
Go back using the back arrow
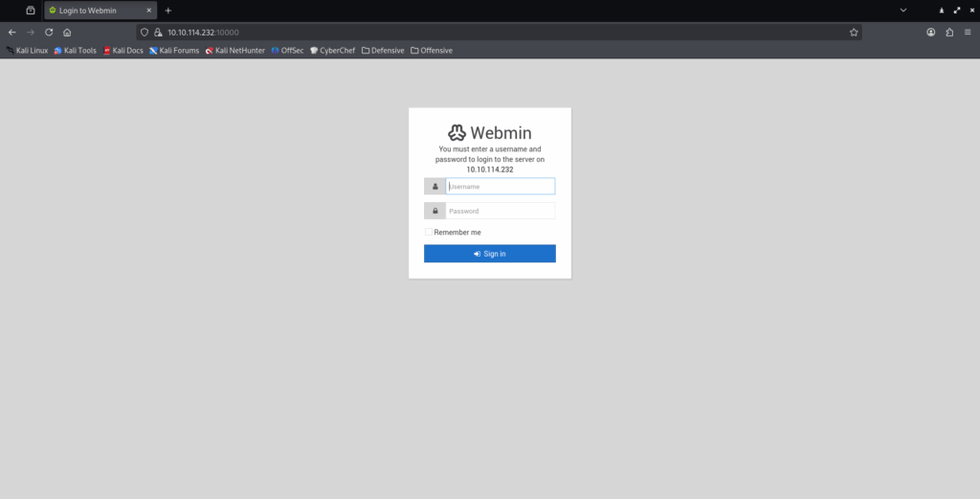pyautogui.click(x=11, y=32)
